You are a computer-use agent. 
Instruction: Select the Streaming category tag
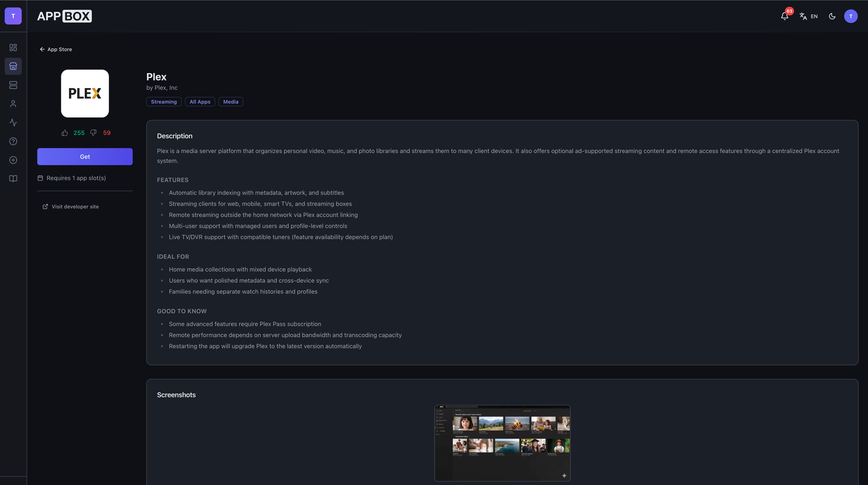coord(164,102)
